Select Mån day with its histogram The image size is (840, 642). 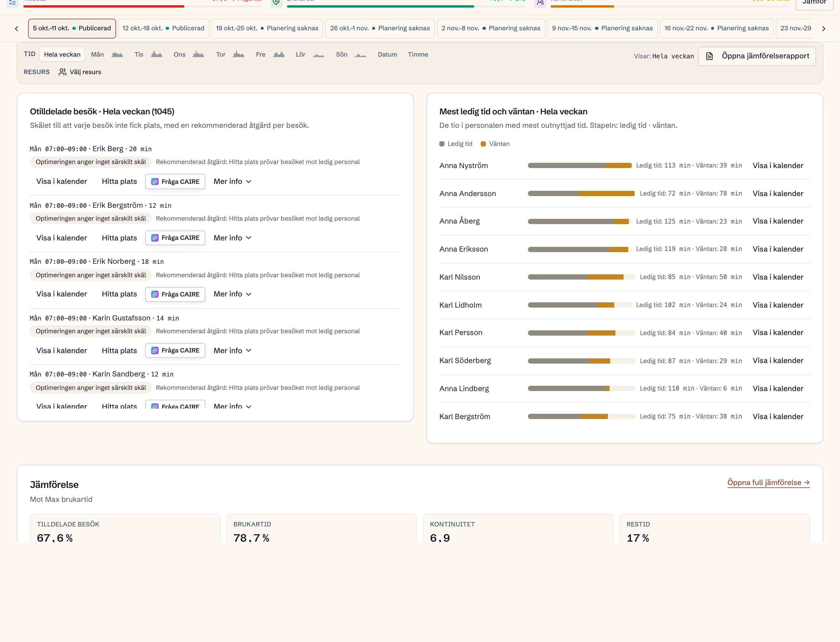pyautogui.click(x=107, y=54)
